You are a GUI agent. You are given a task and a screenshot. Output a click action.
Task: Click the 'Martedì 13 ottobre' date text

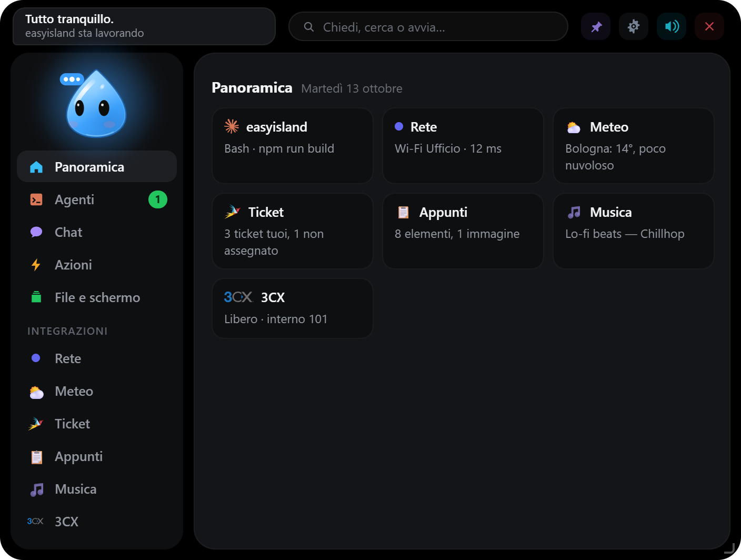352,88
